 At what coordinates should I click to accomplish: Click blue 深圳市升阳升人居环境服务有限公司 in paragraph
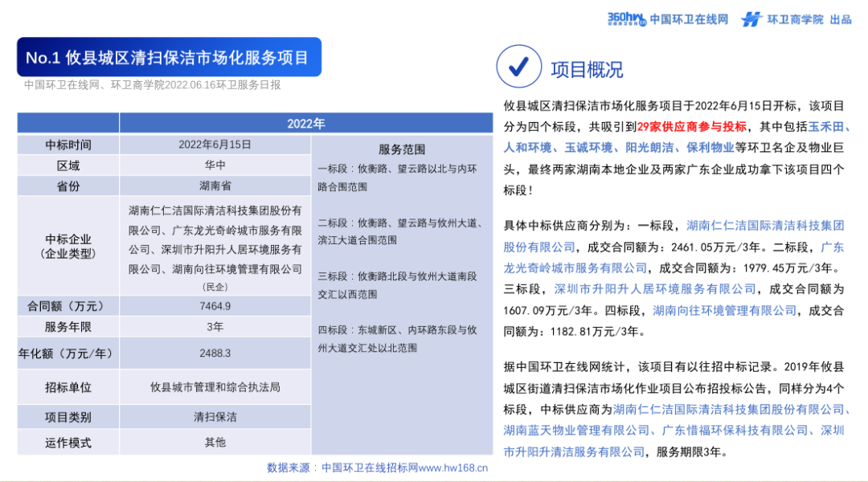654,289
